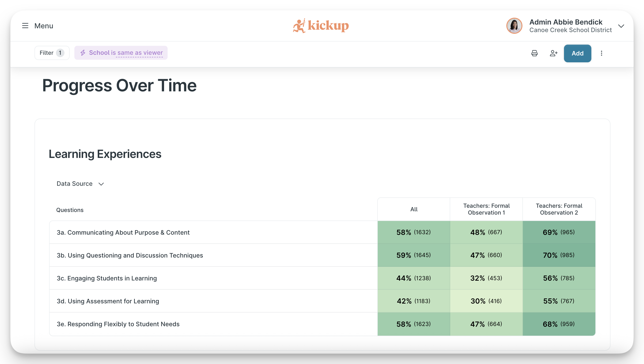Click the 70% cell for question 3b
The image size is (644, 364).
[x=559, y=255]
